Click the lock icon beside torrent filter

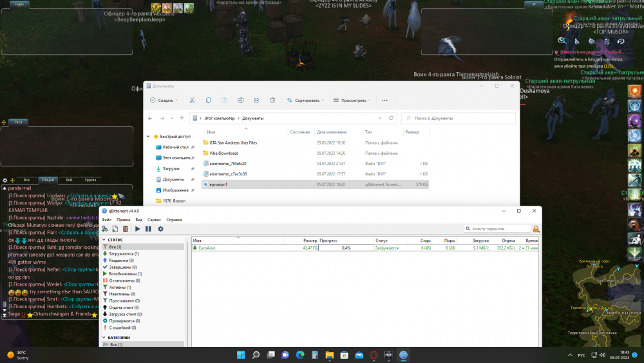click(536, 229)
